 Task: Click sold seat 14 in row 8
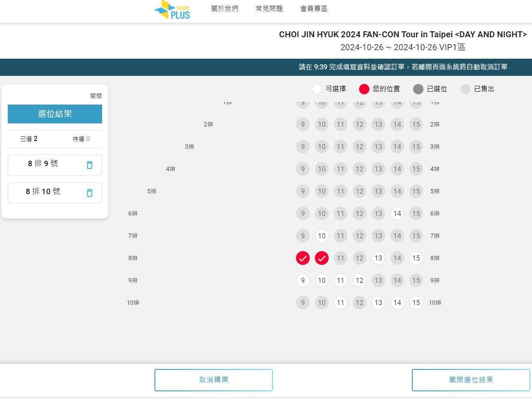pos(397,258)
